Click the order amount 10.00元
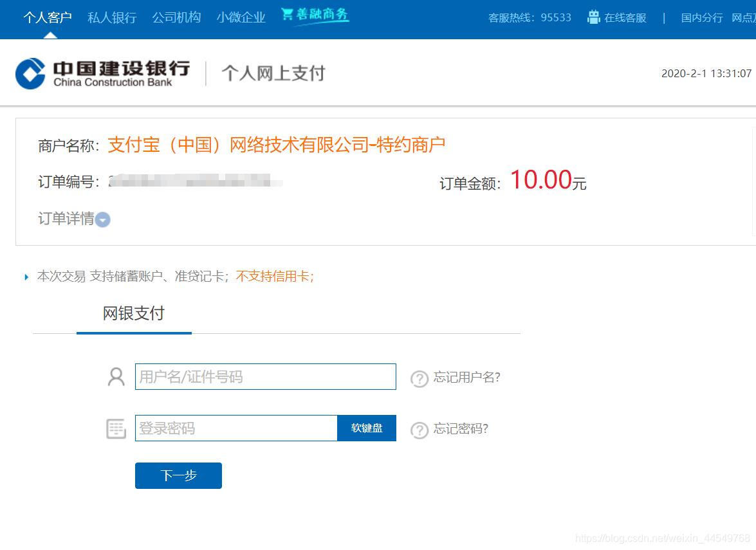This screenshot has height=550, width=756. coord(548,180)
